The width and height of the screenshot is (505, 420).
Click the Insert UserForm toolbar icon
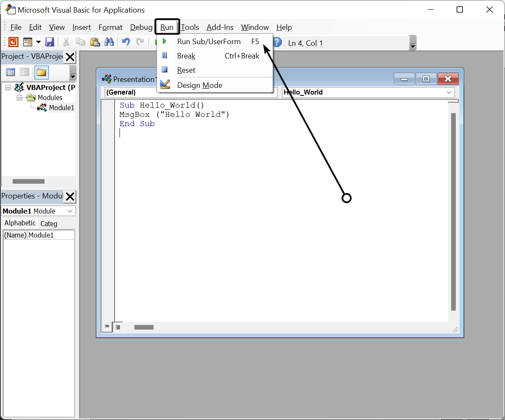28,42
